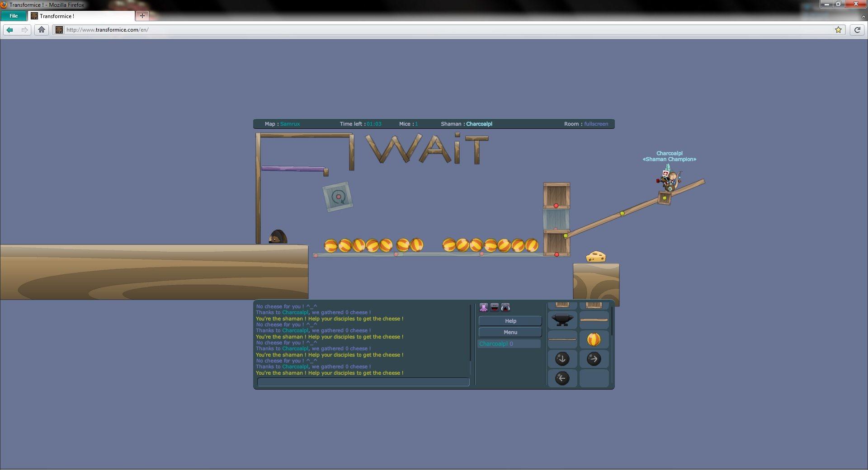Choose the short plank item
Screen dimensions: 868x470
coord(562,339)
